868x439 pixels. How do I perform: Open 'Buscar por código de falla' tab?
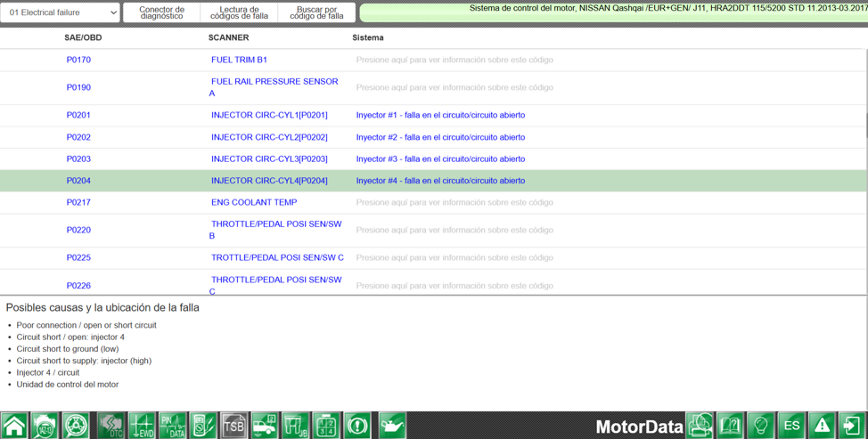coord(316,12)
